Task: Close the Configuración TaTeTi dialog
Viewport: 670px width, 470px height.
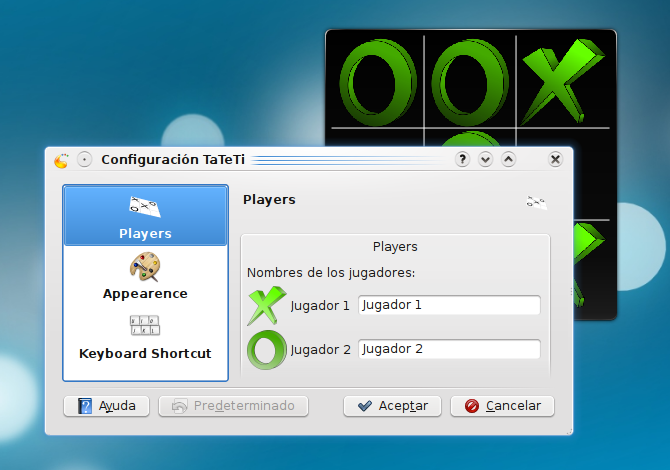Action: point(555,159)
